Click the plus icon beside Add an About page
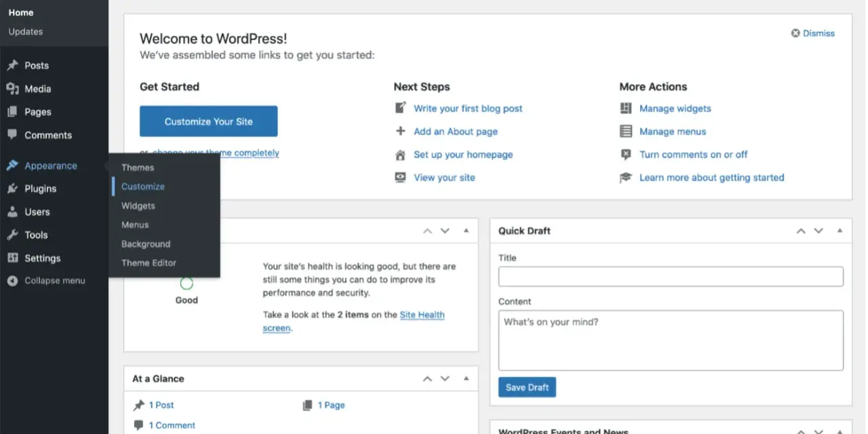The height and width of the screenshot is (434, 868). (x=400, y=131)
